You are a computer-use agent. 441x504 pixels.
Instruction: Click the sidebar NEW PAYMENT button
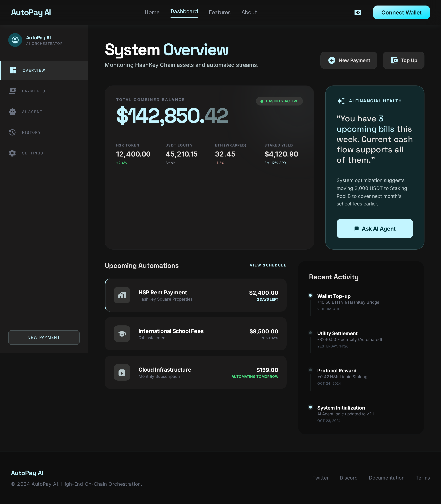coord(44,337)
